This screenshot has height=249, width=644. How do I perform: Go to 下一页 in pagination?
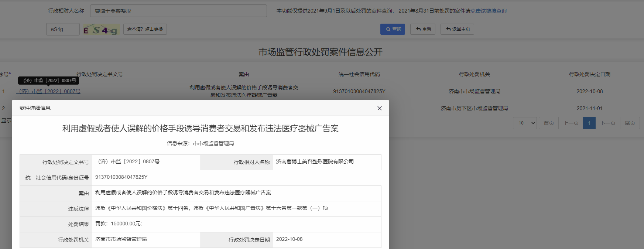[x=607, y=123]
